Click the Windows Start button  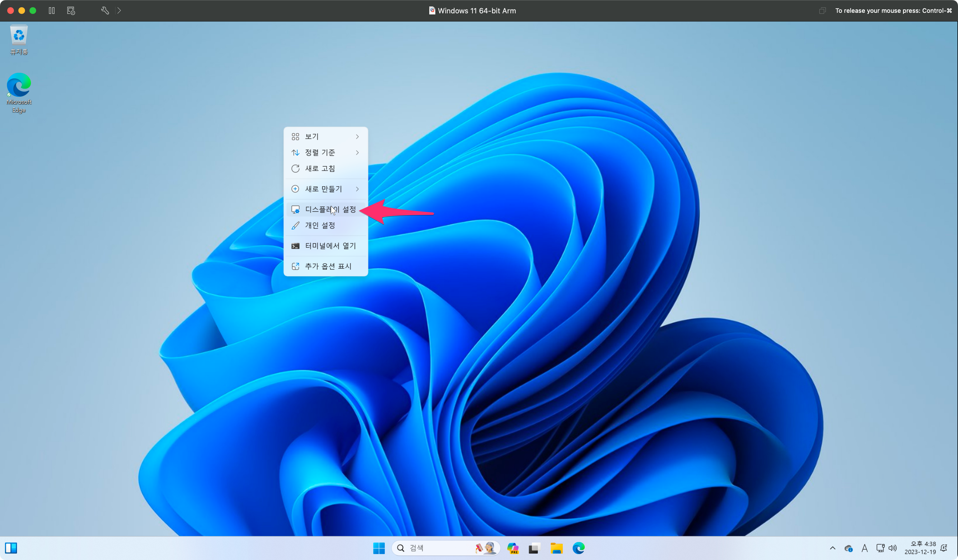point(379,548)
